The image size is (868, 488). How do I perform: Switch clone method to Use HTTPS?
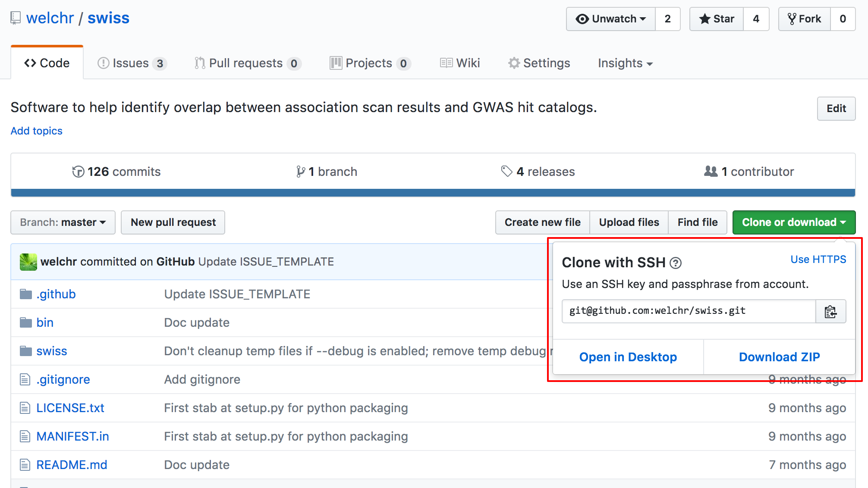pos(818,260)
